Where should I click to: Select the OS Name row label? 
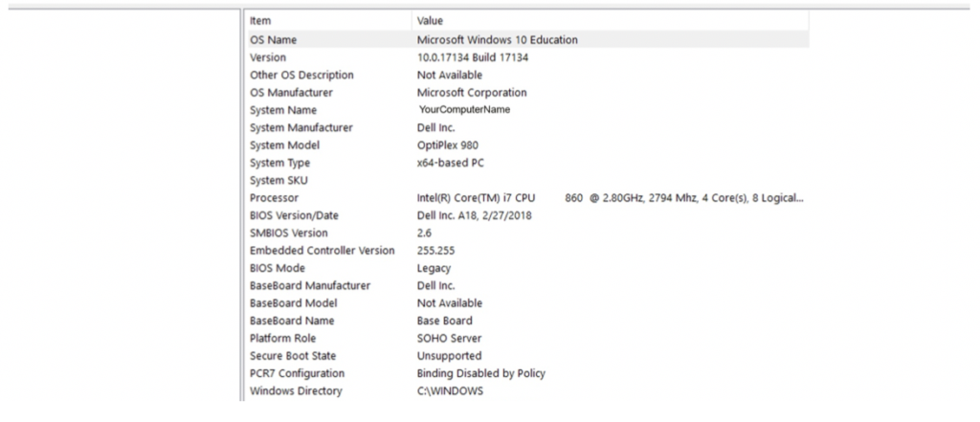(x=273, y=40)
